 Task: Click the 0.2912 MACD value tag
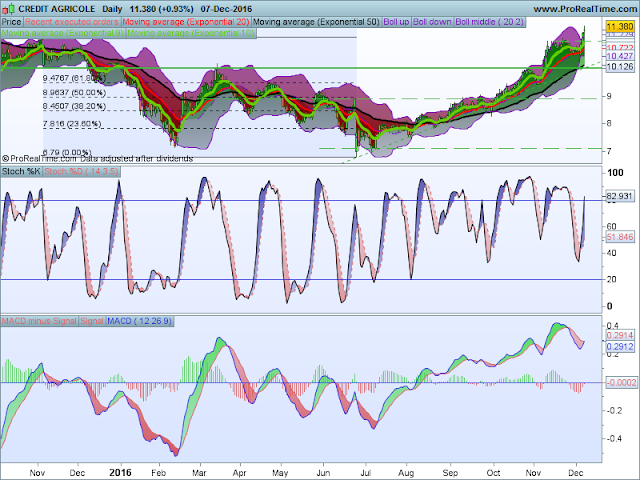pos(620,347)
